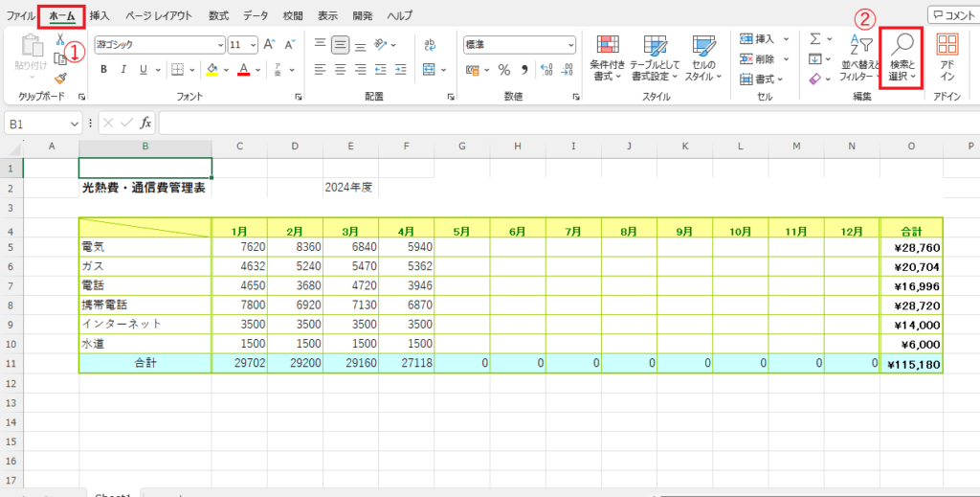Expand the fill color dropdown arrow
The height and width of the screenshot is (497, 980).
[226, 70]
